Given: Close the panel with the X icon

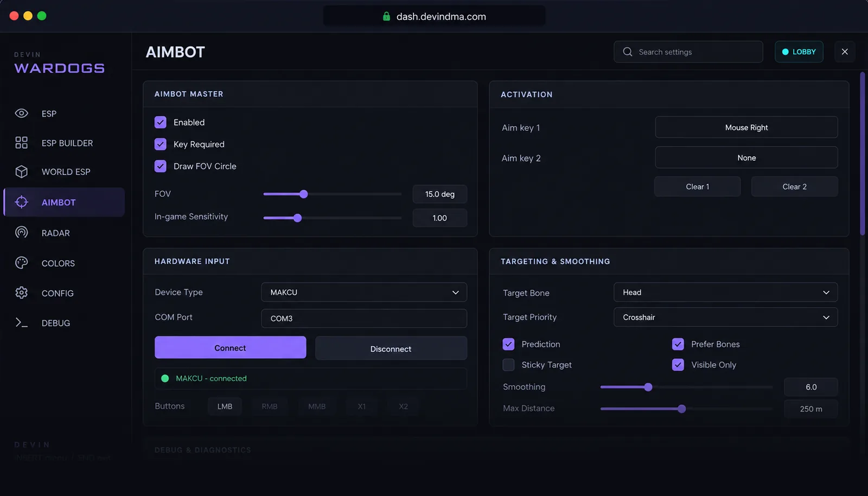Looking at the screenshot, I should point(845,52).
